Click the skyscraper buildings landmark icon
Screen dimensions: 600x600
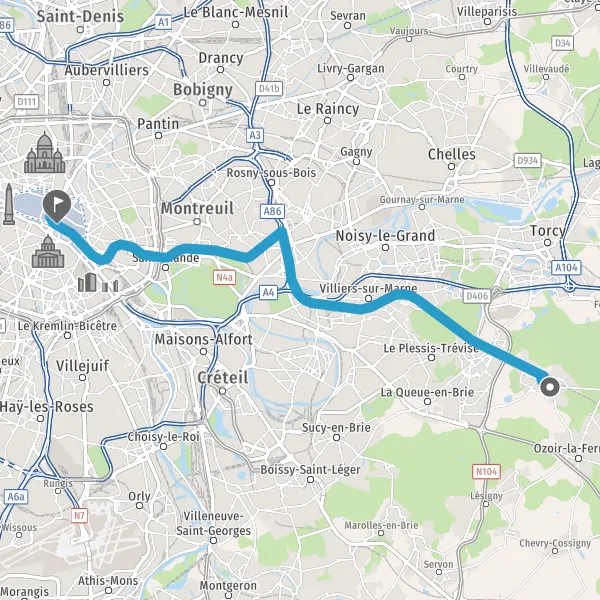pyautogui.click(x=98, y=282)
